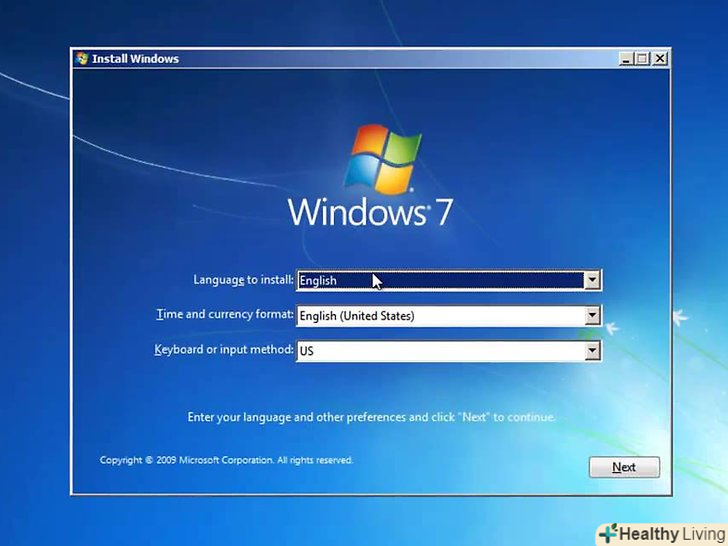Open the Language to install dropdown arrow
728x546 pixels.
coord(592,280)
